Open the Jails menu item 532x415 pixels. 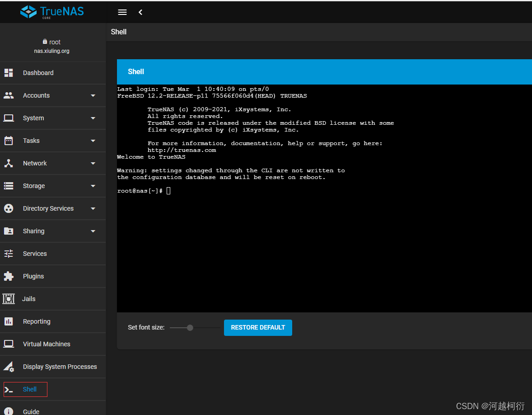pos(53,299)
